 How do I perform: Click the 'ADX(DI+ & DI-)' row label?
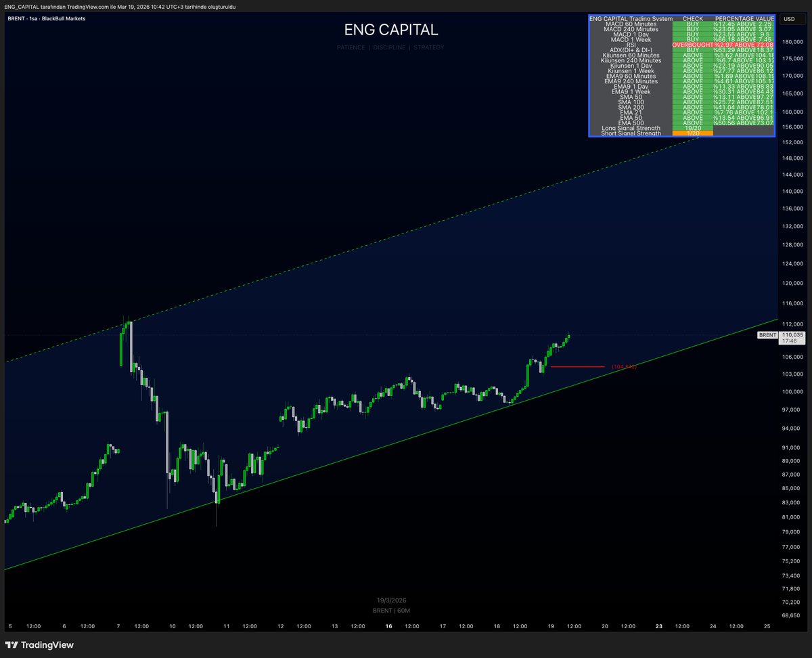[631, 50]
